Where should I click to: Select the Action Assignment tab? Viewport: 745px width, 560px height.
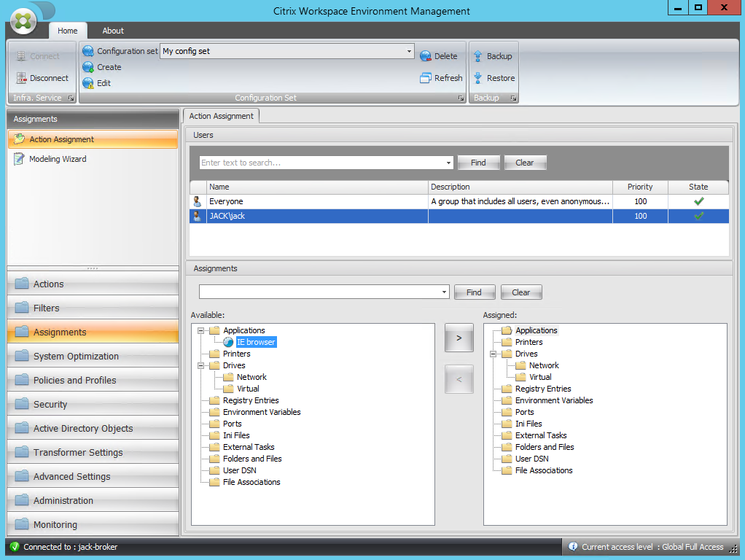click(221, 115)
